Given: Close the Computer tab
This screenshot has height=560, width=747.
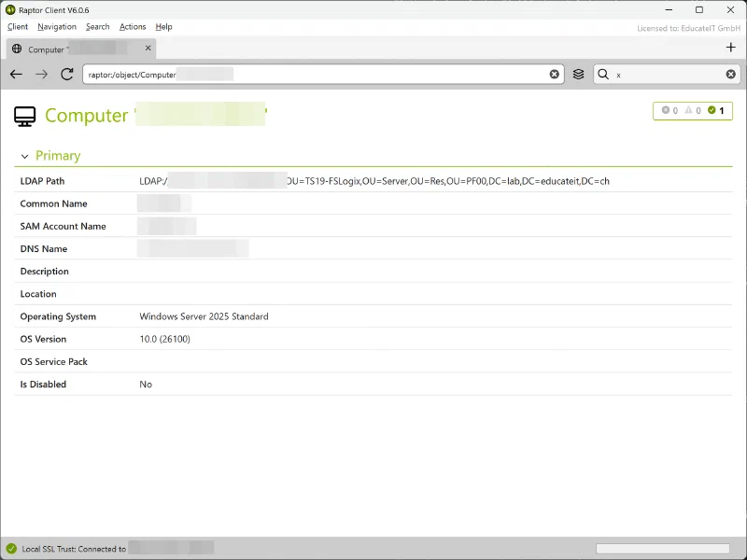Looking at the screenshot, I should point(148,49).
